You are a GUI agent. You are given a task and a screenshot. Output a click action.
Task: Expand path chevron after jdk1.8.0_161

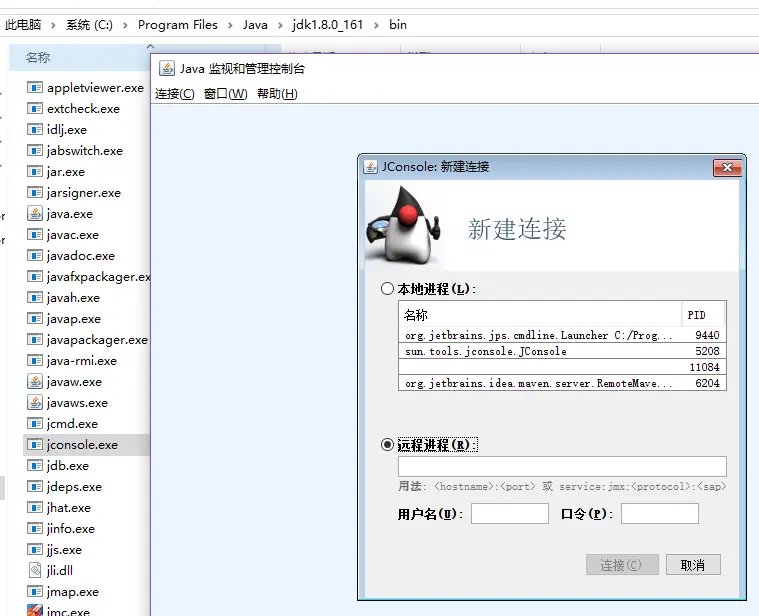pos(376,25)
